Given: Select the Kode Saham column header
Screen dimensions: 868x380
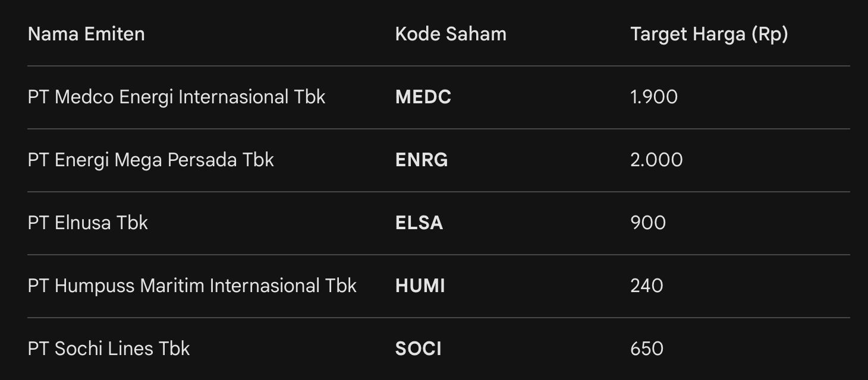Looking at the screenshot, I should pos(451,34).
